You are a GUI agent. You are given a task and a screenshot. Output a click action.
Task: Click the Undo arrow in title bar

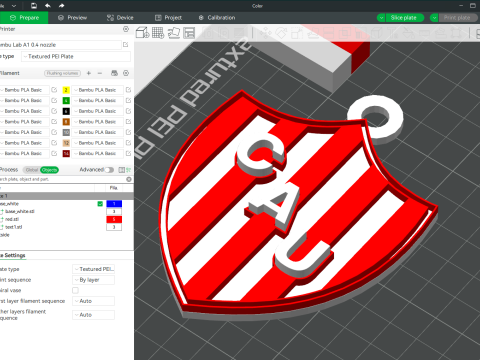[x=48, y=5]
